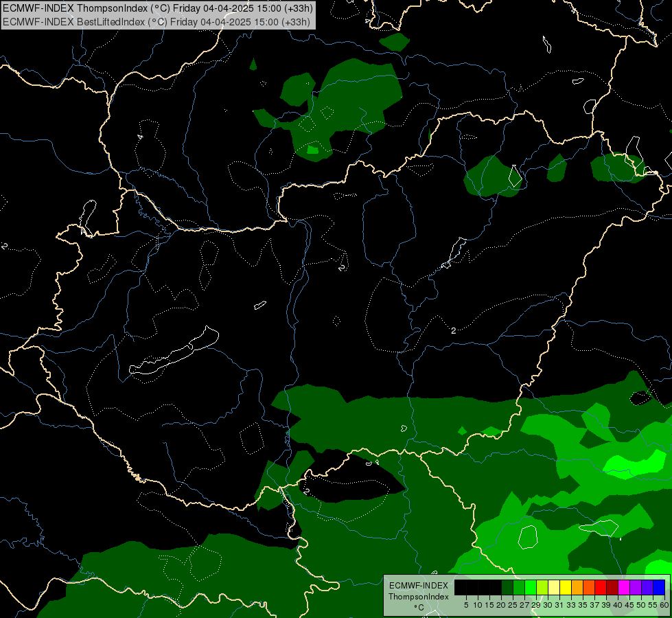Image resolution: width=672 pixels, height=618 pixels.
Task: Select the pale yellow 30–31 legend swatch
Action: click(554, 587)
